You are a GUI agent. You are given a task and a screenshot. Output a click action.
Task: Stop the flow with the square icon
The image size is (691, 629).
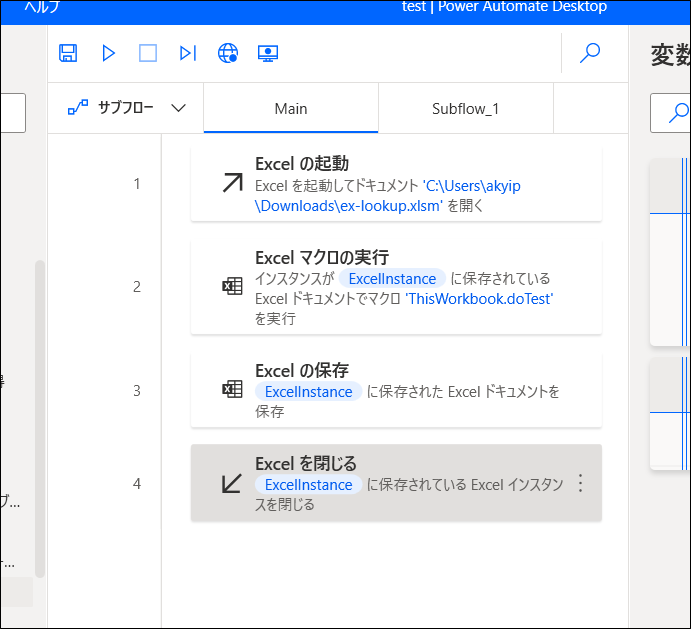(x=148, y=53)
